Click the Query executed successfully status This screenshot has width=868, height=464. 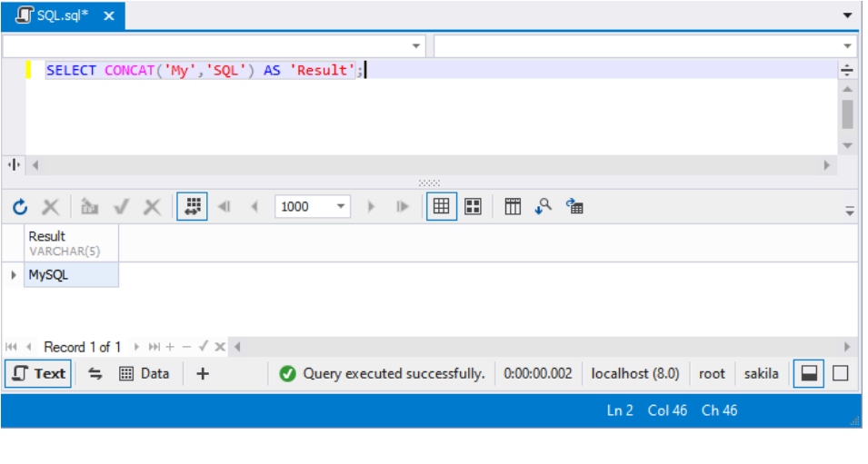point(394,374)
